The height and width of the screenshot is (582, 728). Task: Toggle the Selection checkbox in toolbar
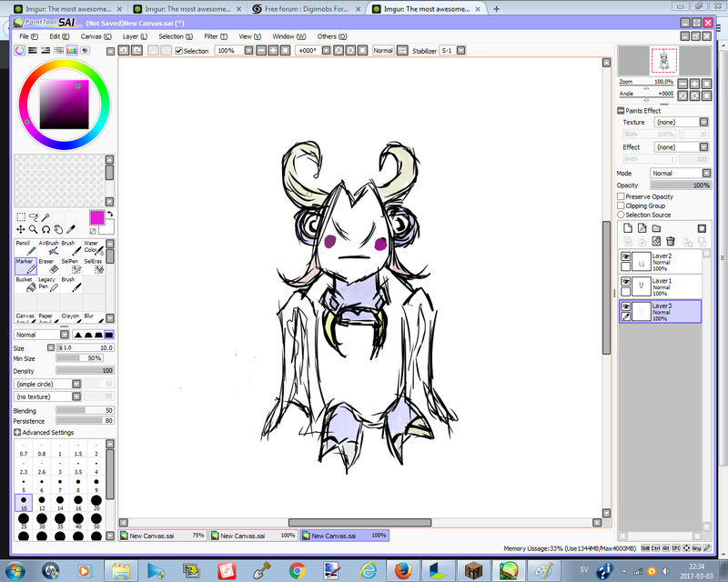(x=178, y=51)
